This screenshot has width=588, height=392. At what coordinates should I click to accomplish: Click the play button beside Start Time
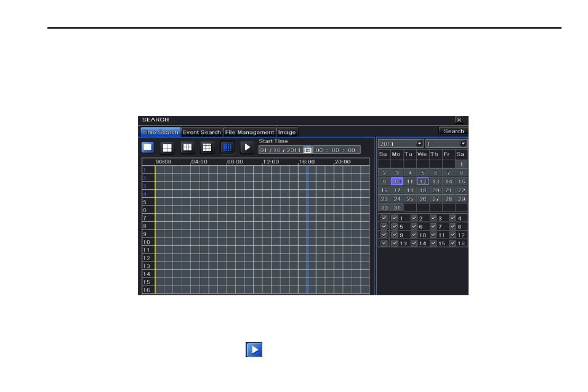pos(247,147)
